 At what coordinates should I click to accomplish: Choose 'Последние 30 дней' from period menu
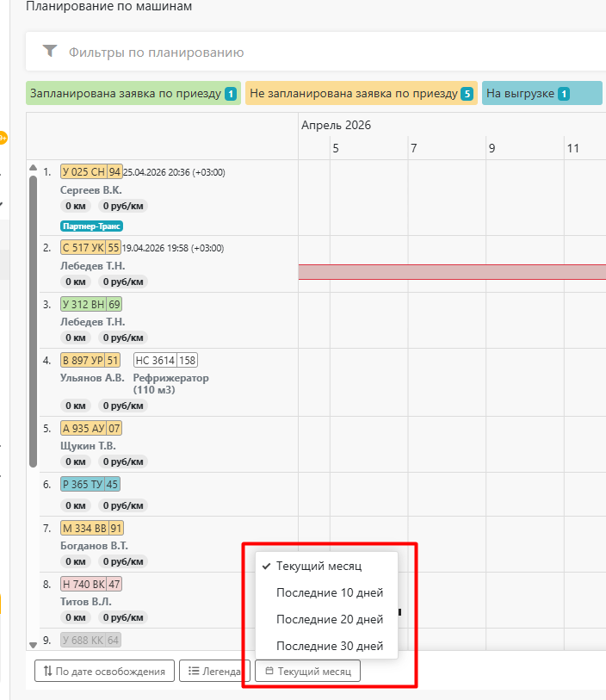click(326, 646)
